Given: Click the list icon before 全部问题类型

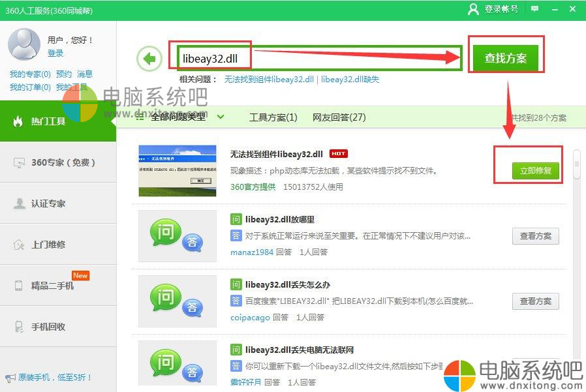Looking at the screenshot, I should 140,117.
